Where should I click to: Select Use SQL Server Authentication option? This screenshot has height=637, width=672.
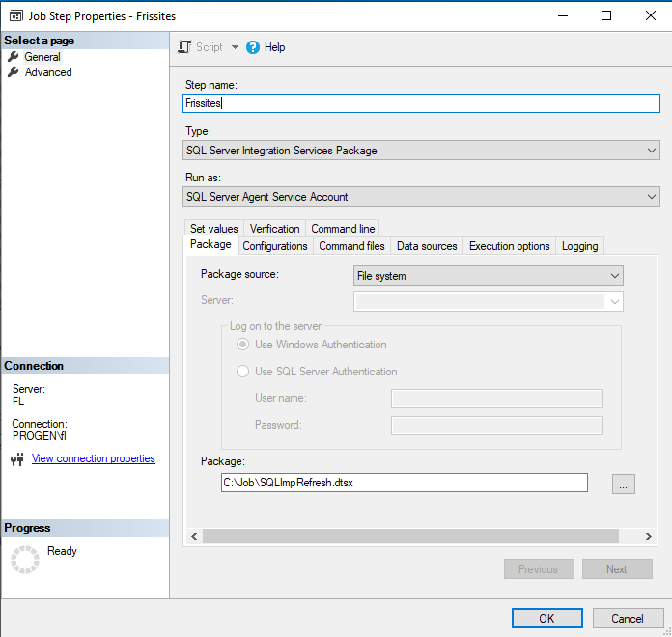(243, 372)
